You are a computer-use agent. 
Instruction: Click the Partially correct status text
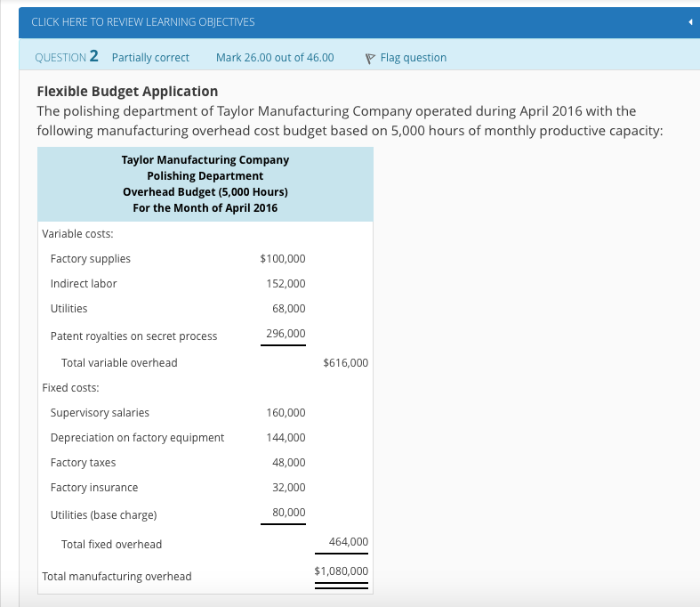(x=150, y=58)
